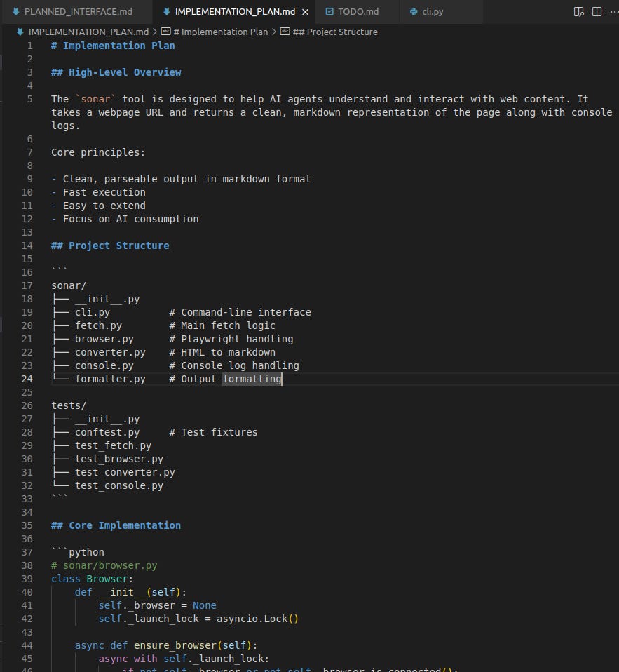Screen dimensions: 619x672
Task: Select line number 24 in the gutter
Action: [x=27, y=379]
